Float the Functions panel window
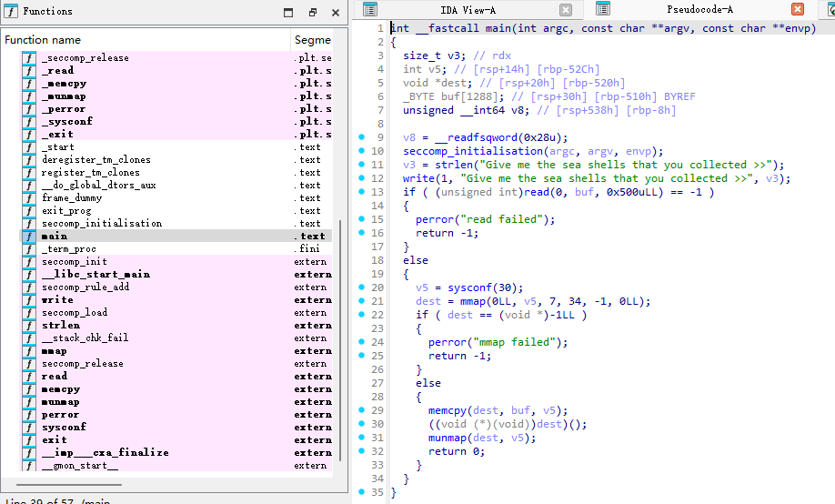This screenshot has height=504, width=835. click(x=312, y=13)
